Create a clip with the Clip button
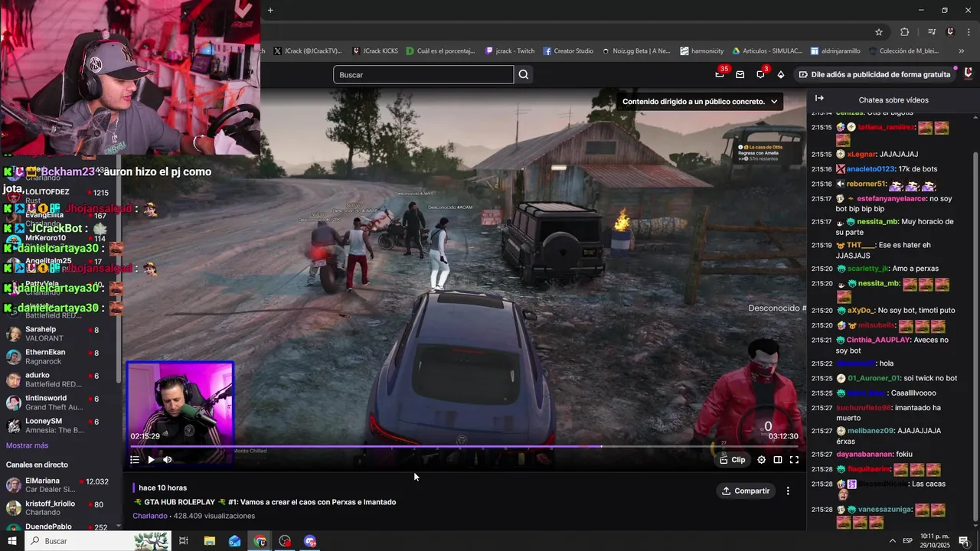The height and width of the screenshot is (551, 980). pos(733,460)
